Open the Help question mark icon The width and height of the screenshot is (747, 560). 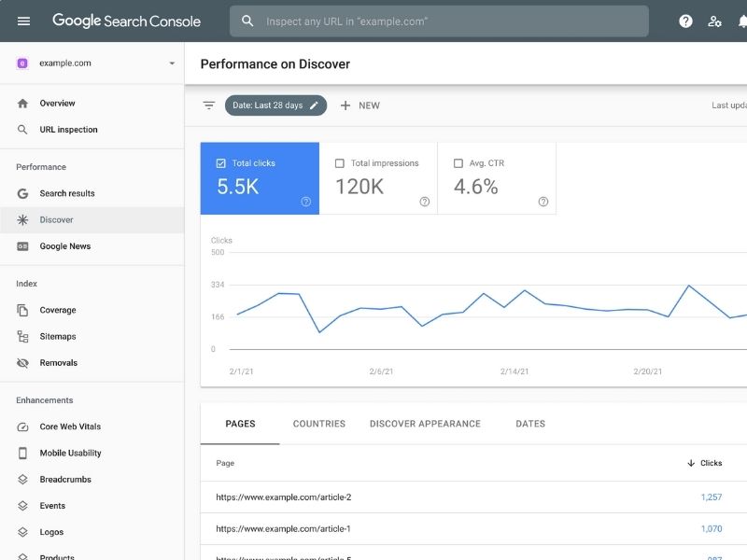pyautogui.click(x=685, y=21)
